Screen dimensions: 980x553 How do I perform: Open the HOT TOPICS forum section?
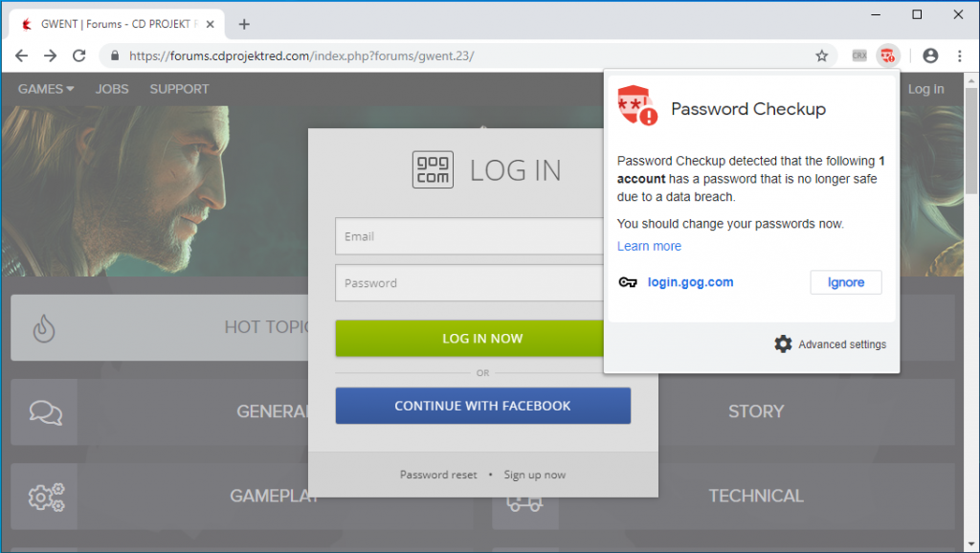coord(160,327)
